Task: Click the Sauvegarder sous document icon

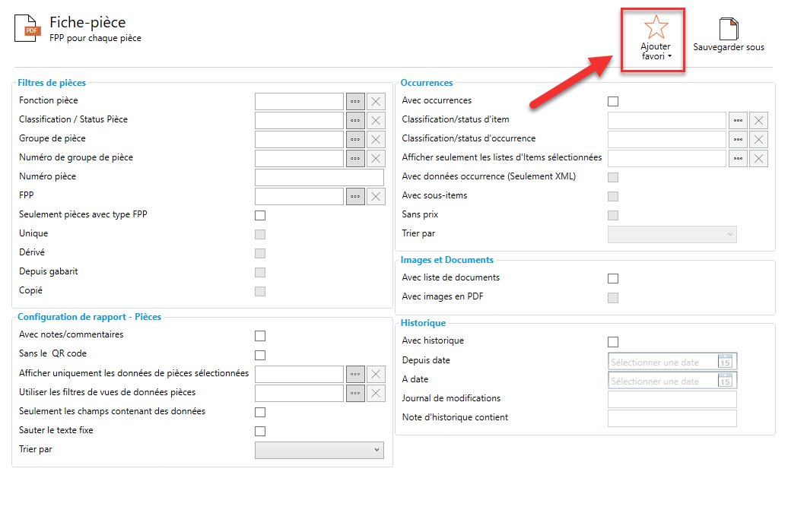Action: [x=729, y=29]
